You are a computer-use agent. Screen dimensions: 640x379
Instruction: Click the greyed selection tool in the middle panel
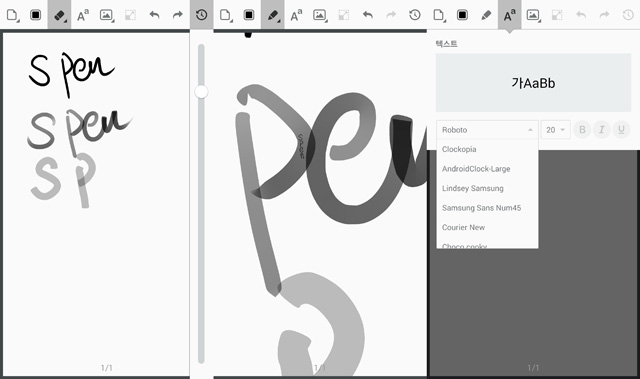click(343, 15)
